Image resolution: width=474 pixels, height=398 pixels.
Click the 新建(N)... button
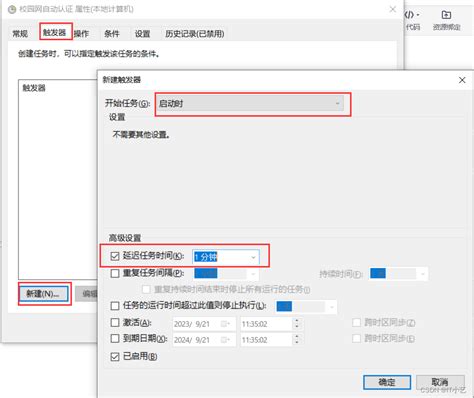43,294
